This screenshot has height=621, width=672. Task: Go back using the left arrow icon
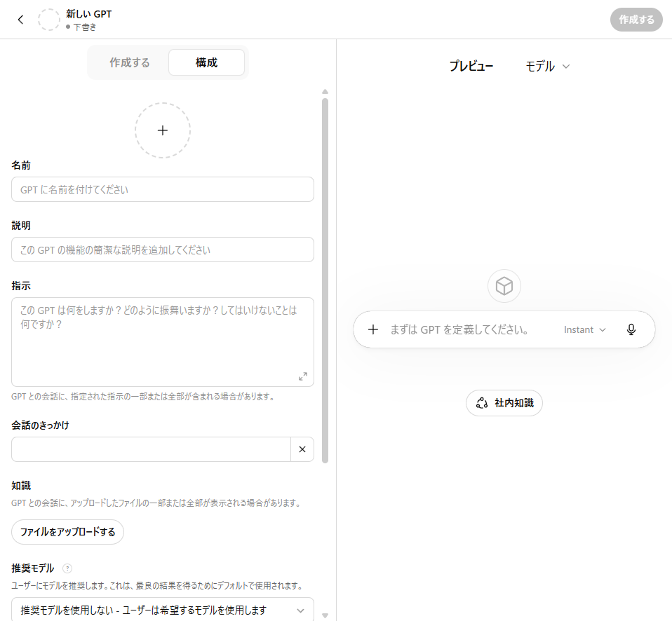click(20, 20)
